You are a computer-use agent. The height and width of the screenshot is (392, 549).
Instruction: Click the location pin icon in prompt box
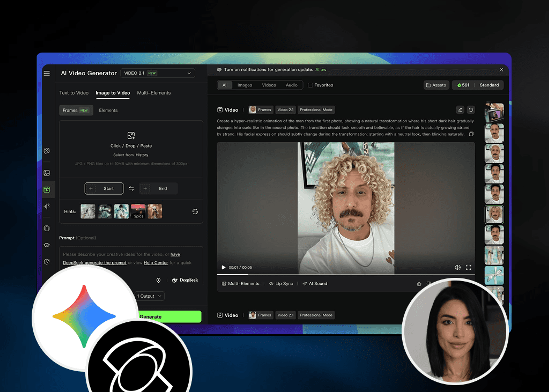pos(158,280)
